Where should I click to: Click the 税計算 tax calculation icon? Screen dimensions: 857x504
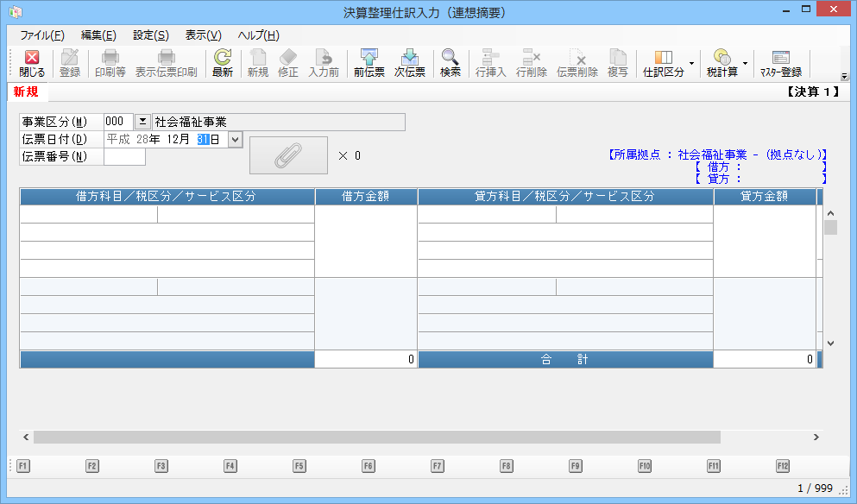[x=722, y=63]
